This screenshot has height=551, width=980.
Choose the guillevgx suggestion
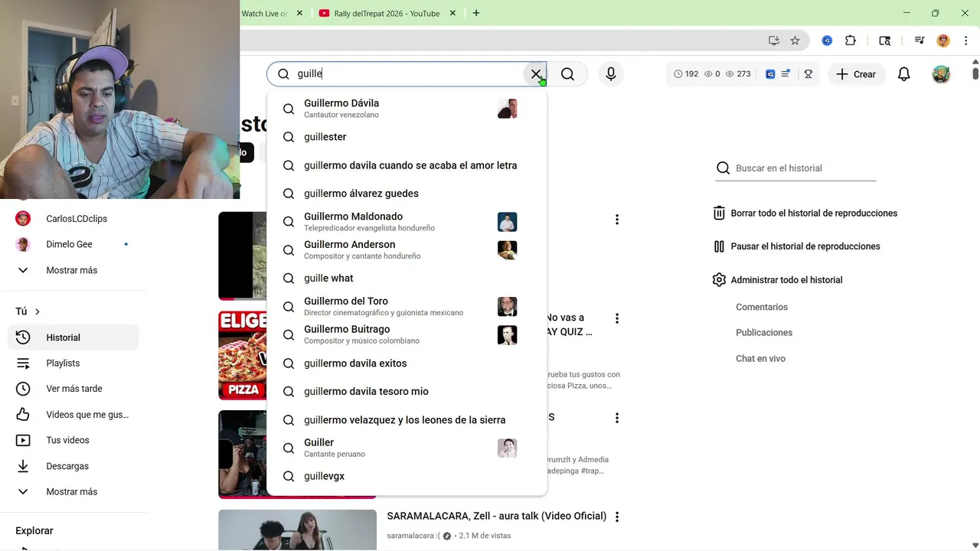pos(407,476)
